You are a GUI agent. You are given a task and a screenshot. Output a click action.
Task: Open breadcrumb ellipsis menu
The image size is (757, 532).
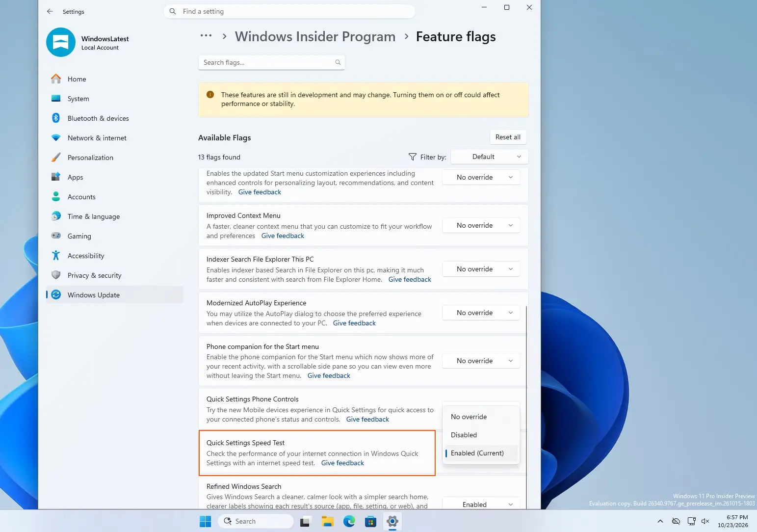point(206,36)
